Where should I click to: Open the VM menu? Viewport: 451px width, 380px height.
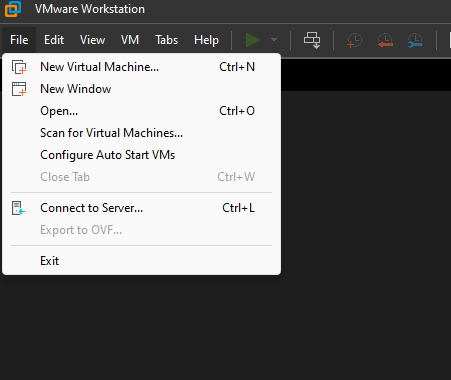click(130, 40)
